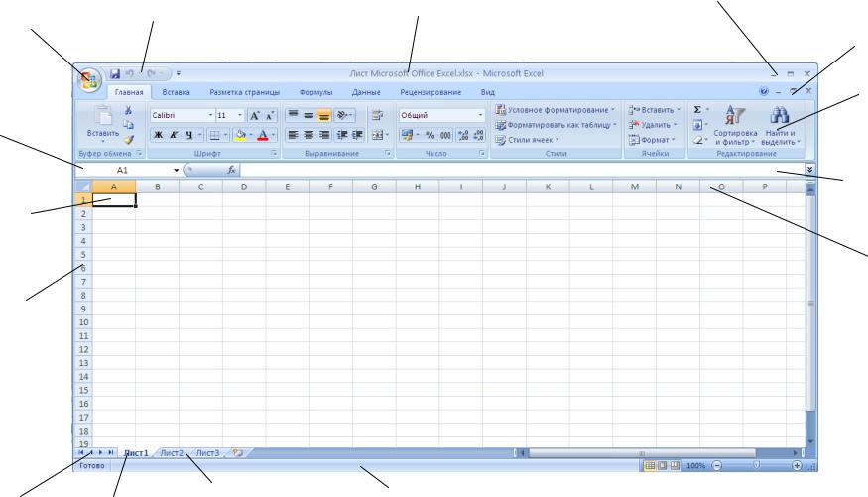Click Сортировка и фильтр button

coord(735,126)
